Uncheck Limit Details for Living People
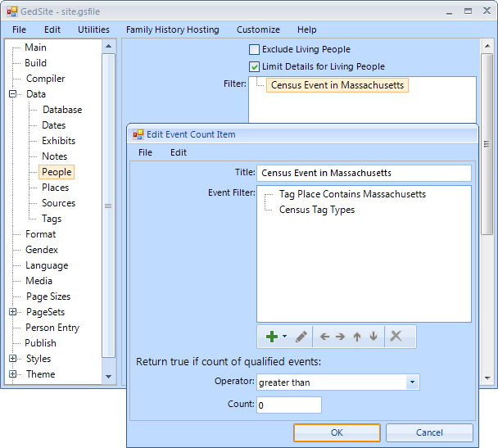The height and width of the screenshot is (448, 498). 254,66
